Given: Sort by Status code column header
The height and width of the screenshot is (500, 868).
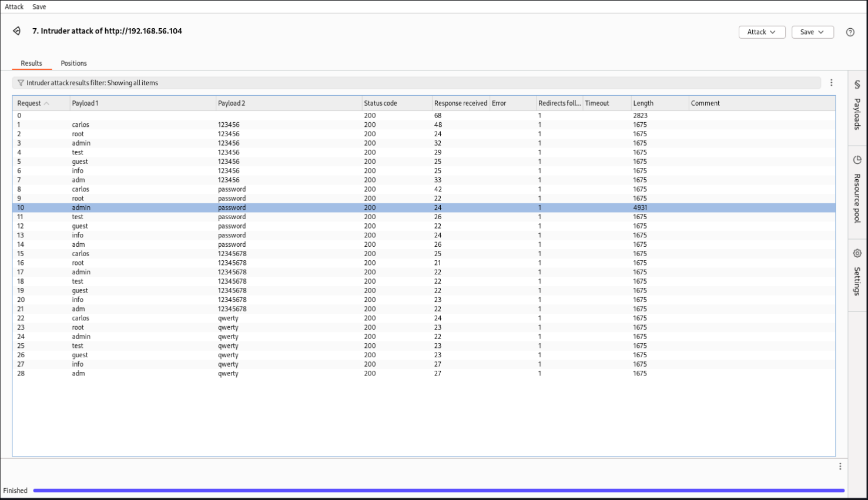Looking at the screenshot, I should (380, 103).
